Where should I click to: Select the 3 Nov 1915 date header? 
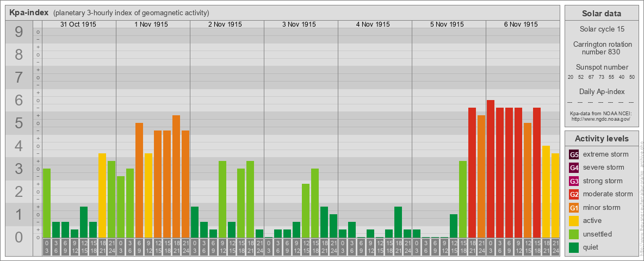coord(300,24)
